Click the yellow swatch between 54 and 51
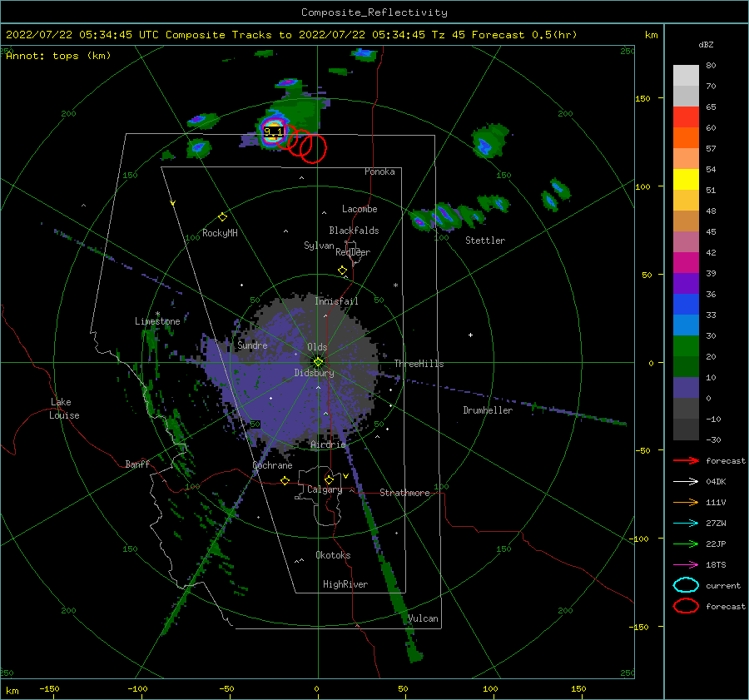The height and width of the screenshot is (700, 749). click(x=686, y=180)
